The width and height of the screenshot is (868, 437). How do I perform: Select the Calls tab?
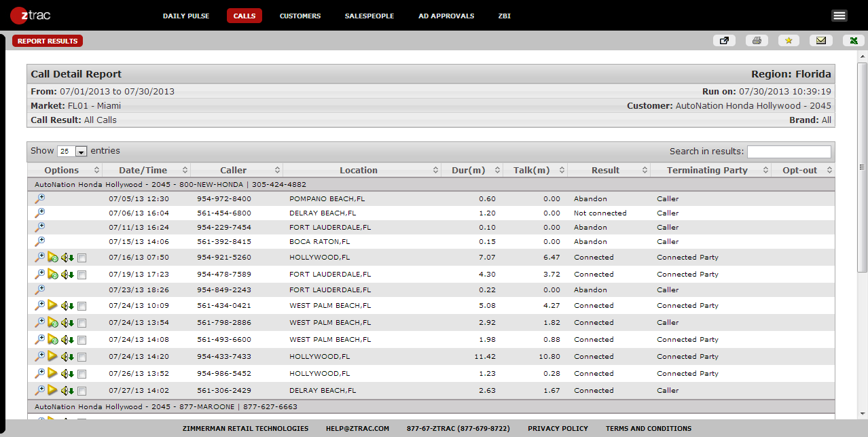(245, 16)
